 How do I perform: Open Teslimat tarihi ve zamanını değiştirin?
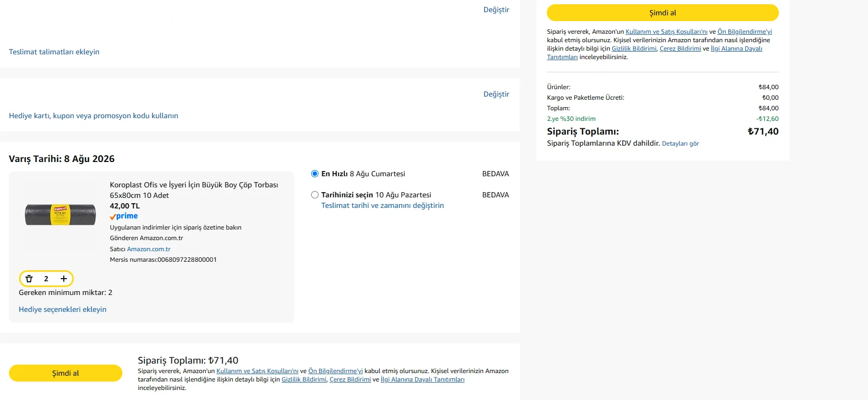382,205
